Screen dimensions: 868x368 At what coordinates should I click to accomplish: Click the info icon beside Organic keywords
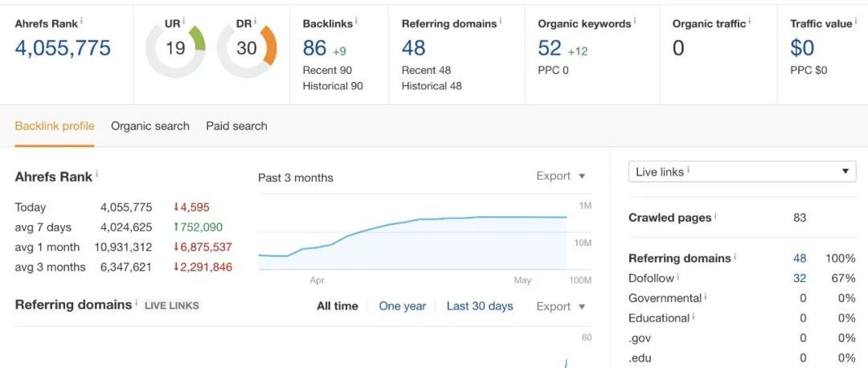[x=635, y=20]
